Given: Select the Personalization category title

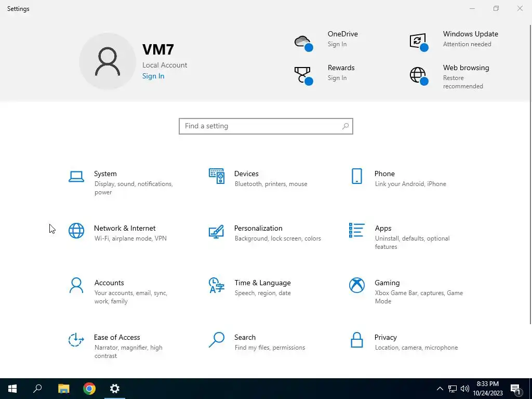Looking at the screenshot, I should 258,229.
